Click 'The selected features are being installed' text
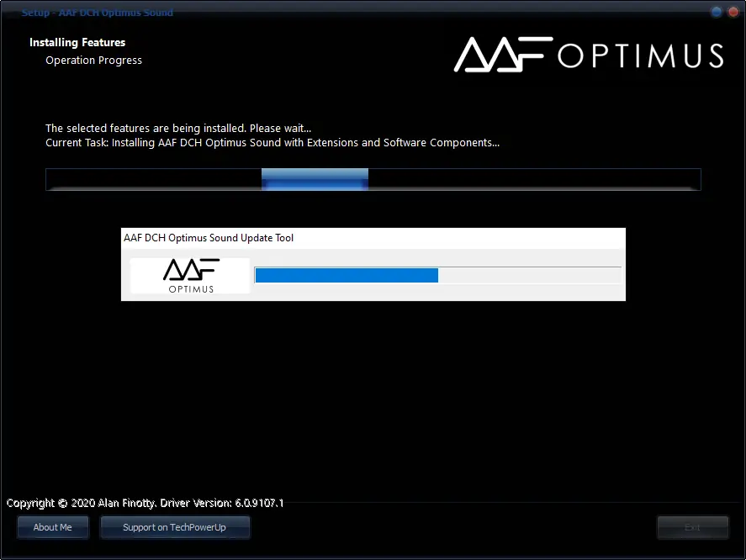746x560 pixels. pos(178,129)
